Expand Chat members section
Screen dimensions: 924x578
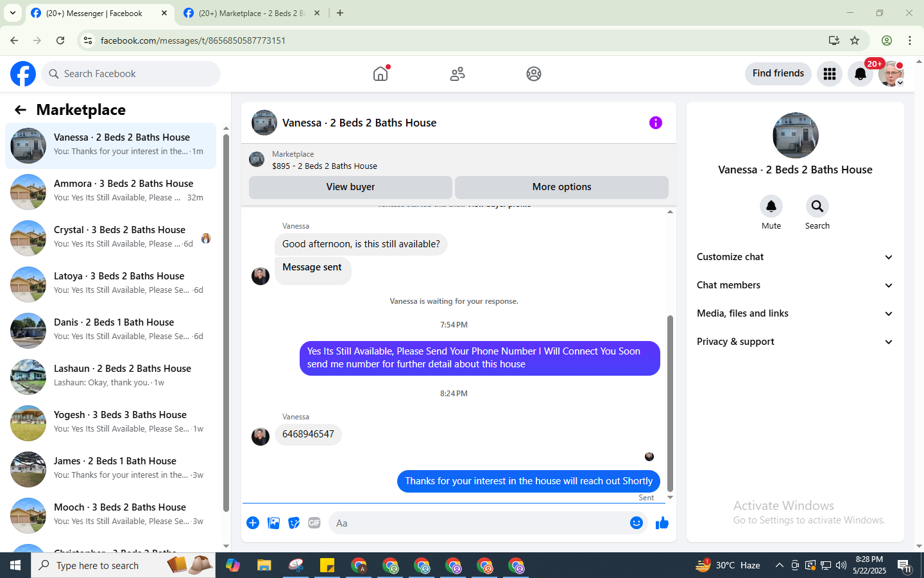click(795, 285)
